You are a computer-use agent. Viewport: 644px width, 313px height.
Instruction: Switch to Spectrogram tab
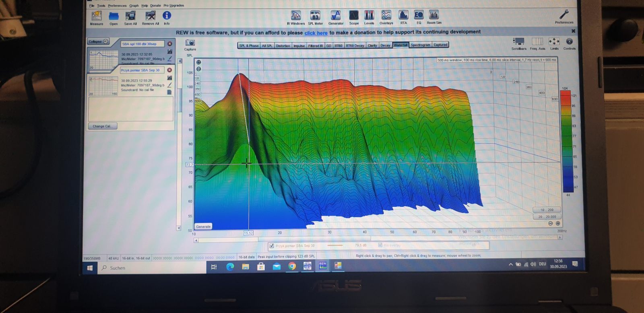pyautogui.click(x=420, y=45)
